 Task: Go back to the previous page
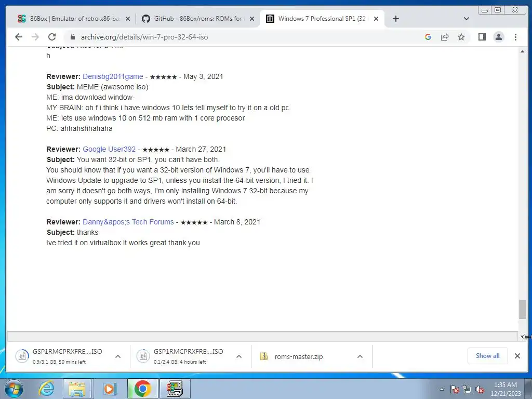19,37
